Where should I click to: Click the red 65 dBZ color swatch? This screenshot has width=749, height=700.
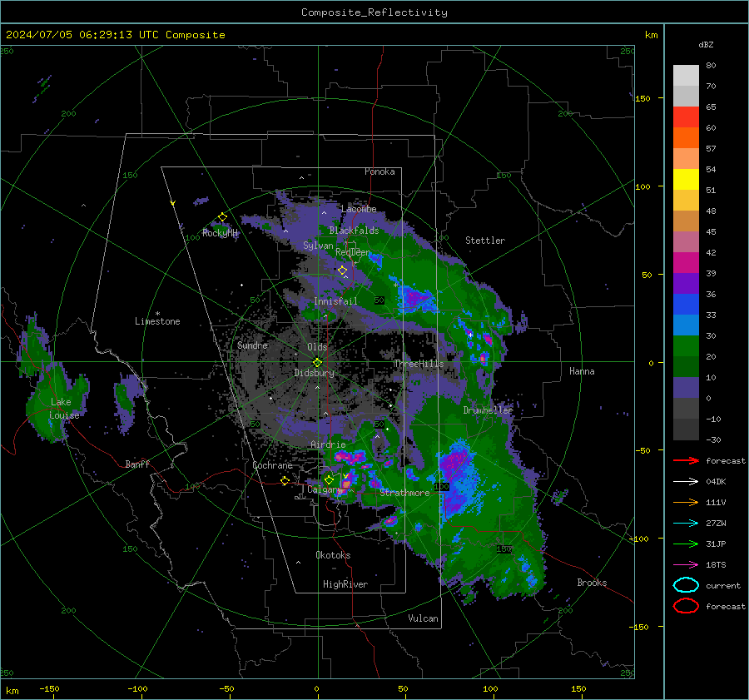(x=686, y=117)
